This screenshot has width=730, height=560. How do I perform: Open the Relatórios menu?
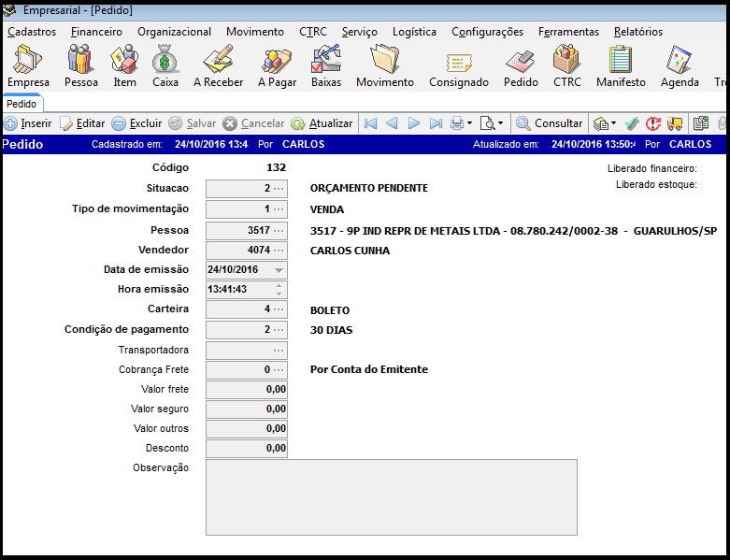point(638,32)
